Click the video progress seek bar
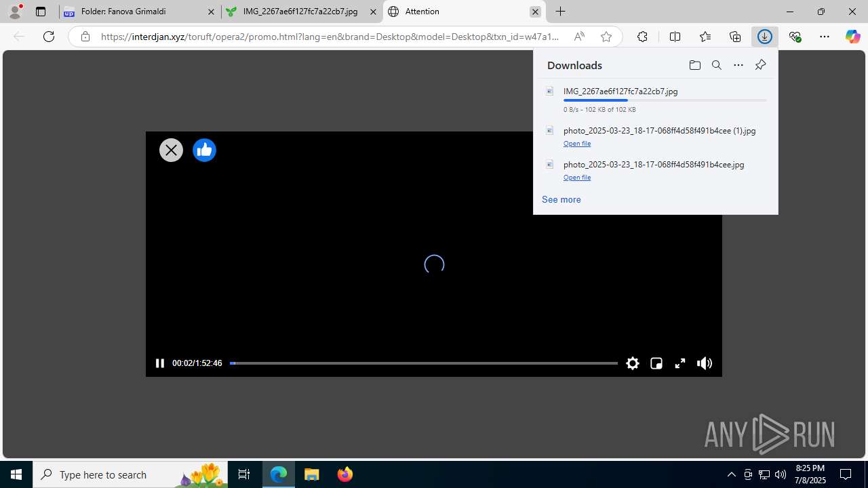 [x=424, y=363]
